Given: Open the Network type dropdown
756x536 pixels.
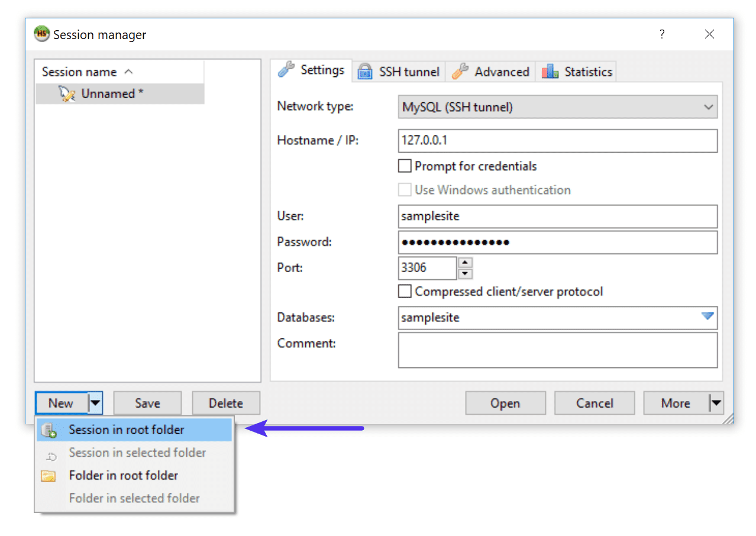Looking at the screenshot, I should tap(707, 106).
